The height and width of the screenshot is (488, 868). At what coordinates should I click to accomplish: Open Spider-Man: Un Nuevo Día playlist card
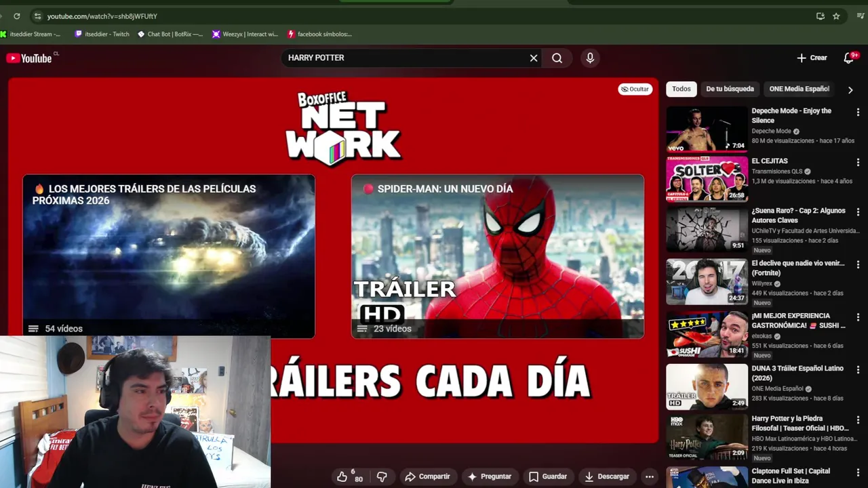tap(498, 256)
